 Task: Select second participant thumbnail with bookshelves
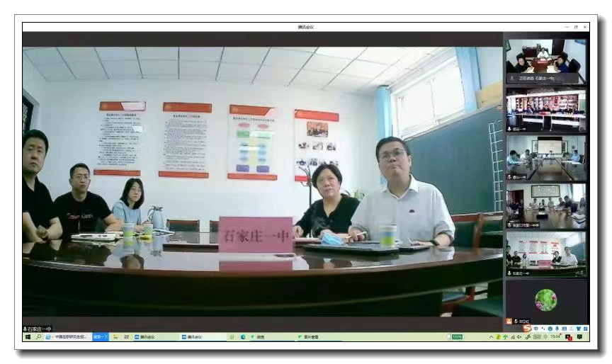coord(545,109)
